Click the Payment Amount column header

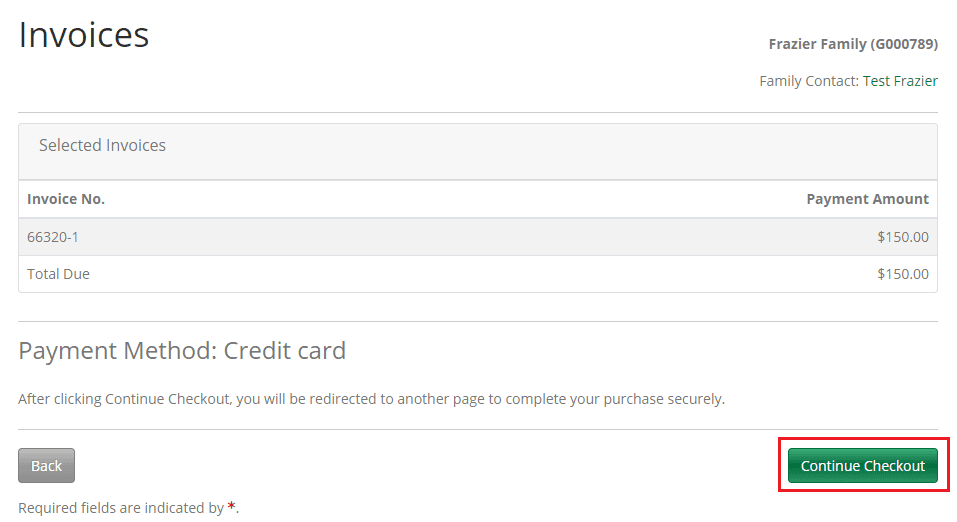click(867, 199)
